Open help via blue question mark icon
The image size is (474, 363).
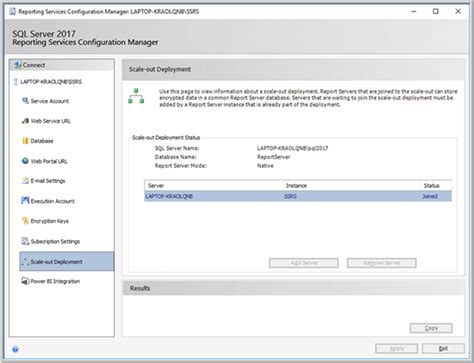[15, 349]
